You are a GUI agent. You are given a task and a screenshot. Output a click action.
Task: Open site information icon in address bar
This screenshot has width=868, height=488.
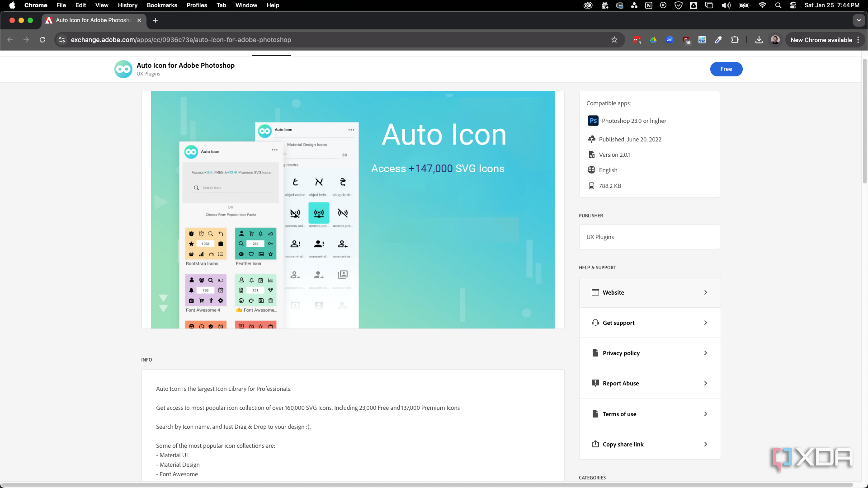coord(62,40)
